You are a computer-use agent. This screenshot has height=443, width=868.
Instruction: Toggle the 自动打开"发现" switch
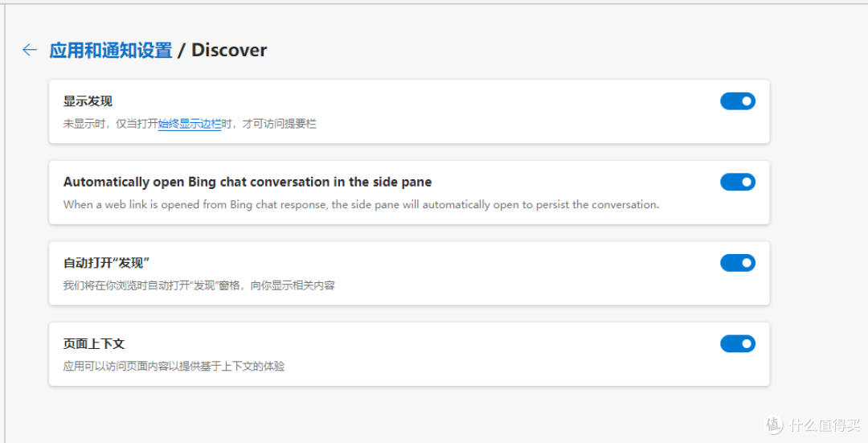(x=737, y=263)
